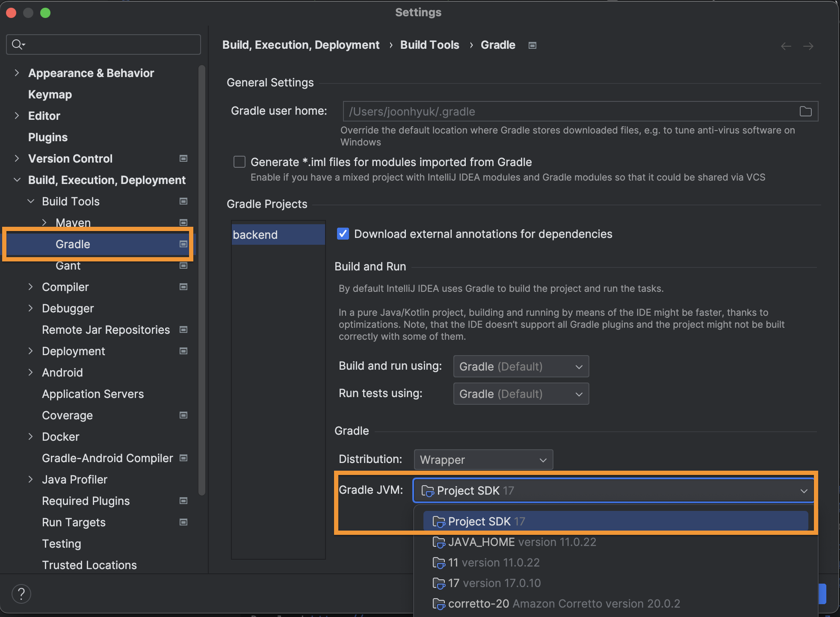840x617 pixels.
Task: Expand the Appearance & Behavior section
Action: tap(17, 73)
